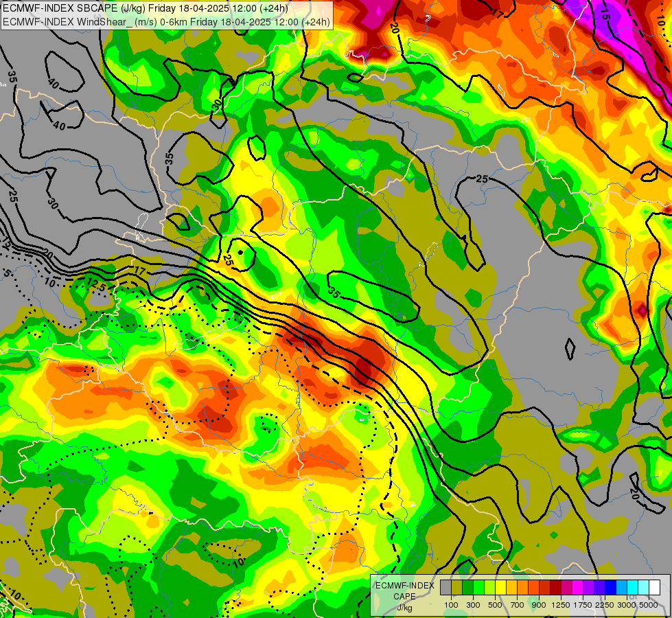
Task: Click the ECMWF-INDEX label in the legend
Action: coord(405,586)
